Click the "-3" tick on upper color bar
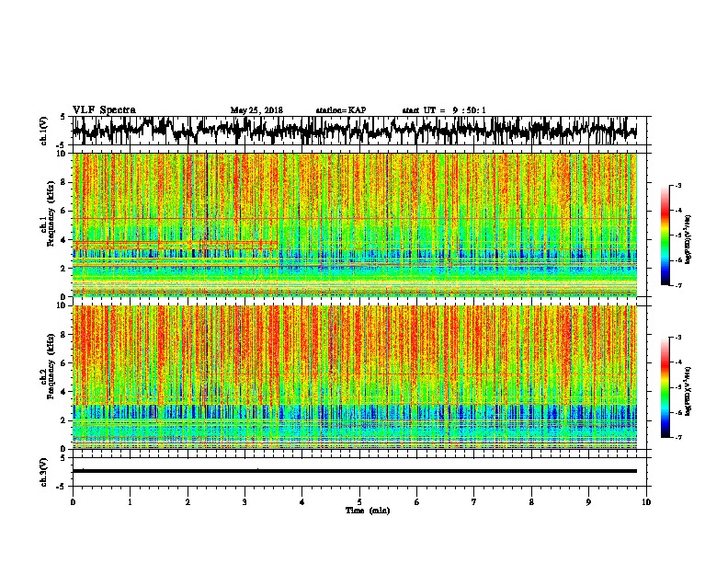 coord(678,185)
